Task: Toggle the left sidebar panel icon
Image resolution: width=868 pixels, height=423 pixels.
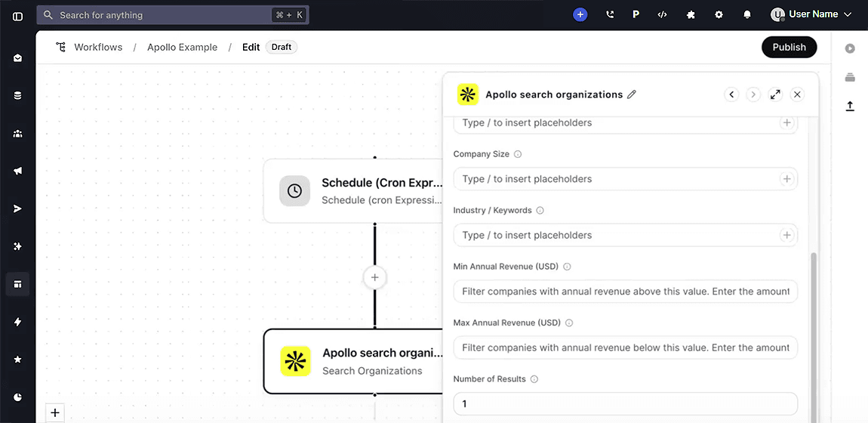Action: point(17,16)
